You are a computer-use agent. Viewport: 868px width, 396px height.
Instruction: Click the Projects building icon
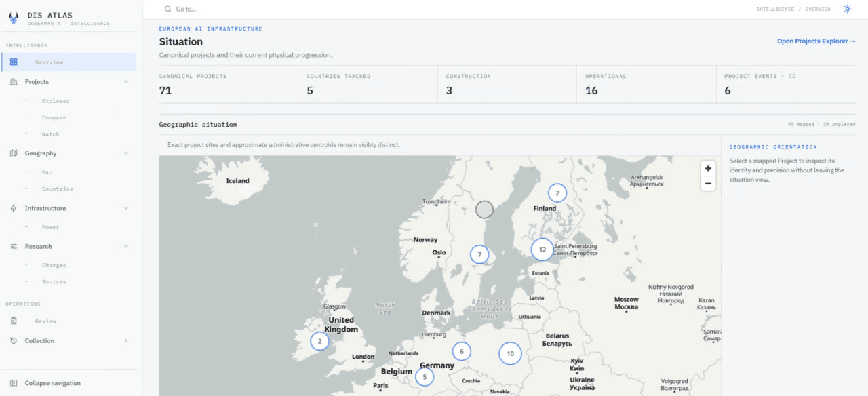[14, 81]
